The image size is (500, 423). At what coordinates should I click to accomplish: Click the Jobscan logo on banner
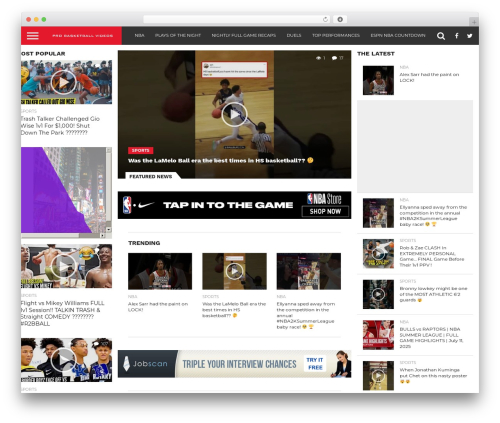click(x=146, y=364)
